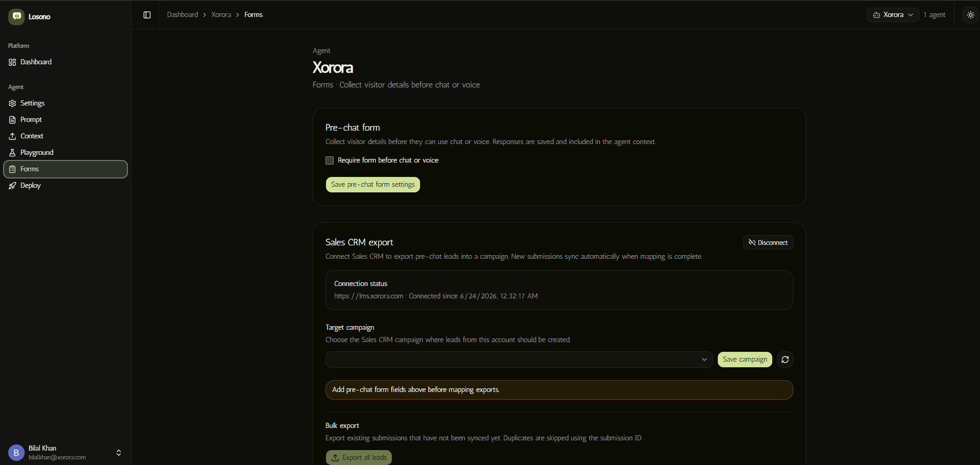
Task: Click the Bilal Khan avatar circle
Action: [x=16, y=453]
